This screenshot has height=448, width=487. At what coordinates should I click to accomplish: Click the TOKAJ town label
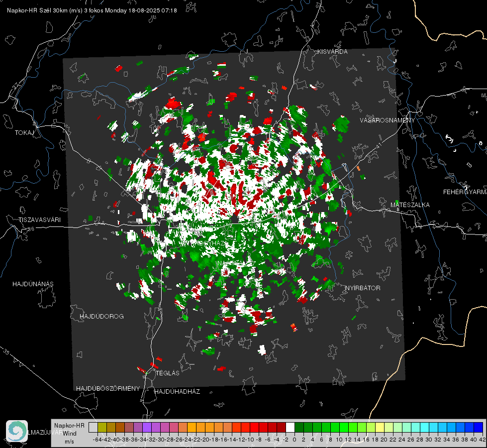coord(24,133)
